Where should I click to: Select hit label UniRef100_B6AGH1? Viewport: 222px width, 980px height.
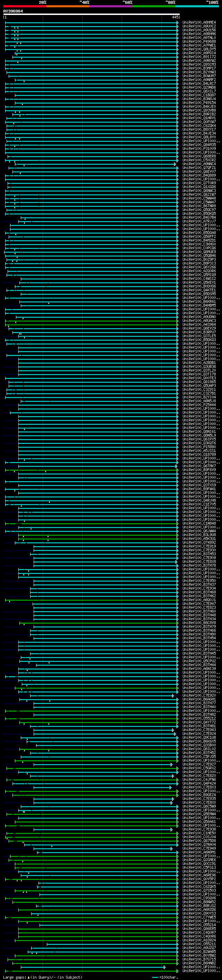[x=199, y=699]
